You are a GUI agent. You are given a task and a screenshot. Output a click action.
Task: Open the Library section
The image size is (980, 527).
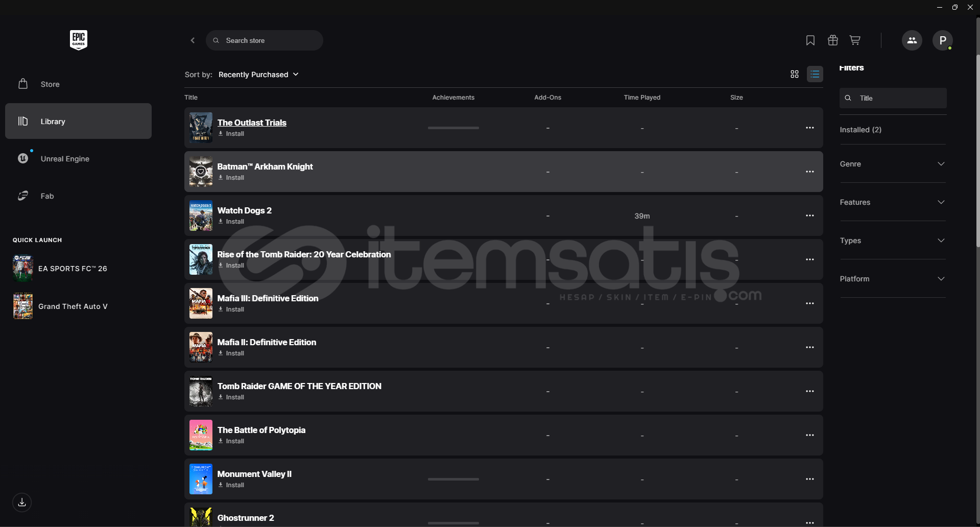78,121
